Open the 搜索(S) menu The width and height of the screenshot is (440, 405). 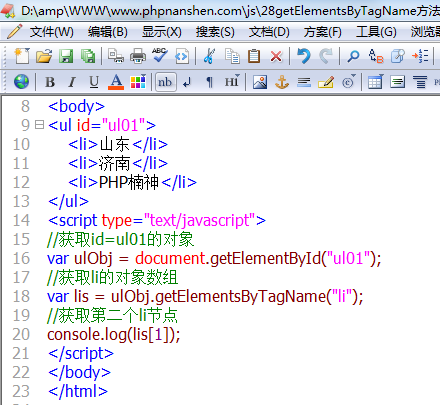tap(215, 32)
